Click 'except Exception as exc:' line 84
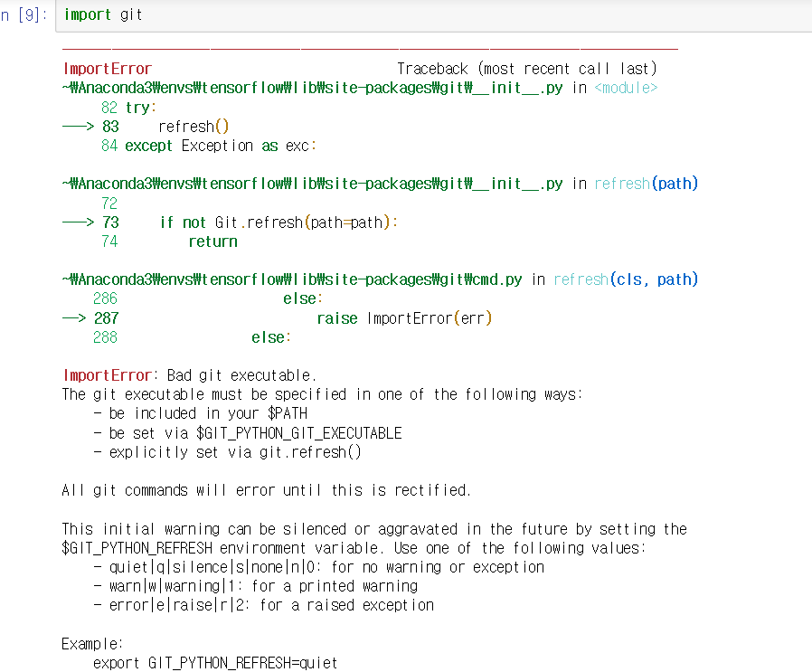This screenshot has height=672, width=812. click(209, 147)
